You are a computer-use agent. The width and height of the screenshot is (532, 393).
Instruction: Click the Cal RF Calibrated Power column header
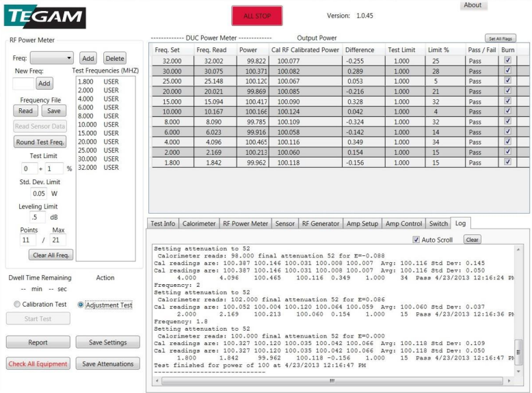click(x=305, y=50)
